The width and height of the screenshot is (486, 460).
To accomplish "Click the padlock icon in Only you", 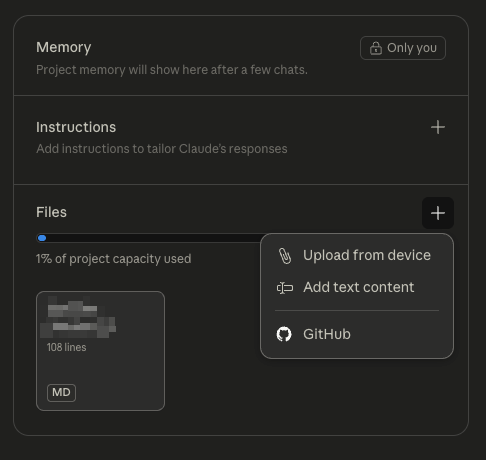I will [376, 48].
